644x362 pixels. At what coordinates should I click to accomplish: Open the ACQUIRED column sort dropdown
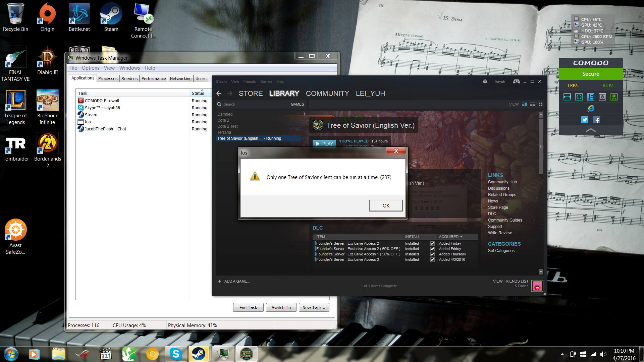click(461, 237)
